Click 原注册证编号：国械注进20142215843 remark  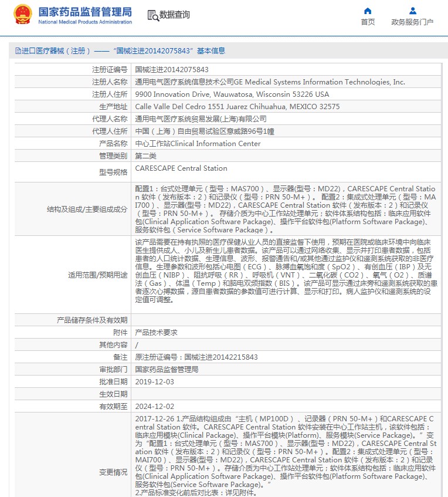coord(196,357)
